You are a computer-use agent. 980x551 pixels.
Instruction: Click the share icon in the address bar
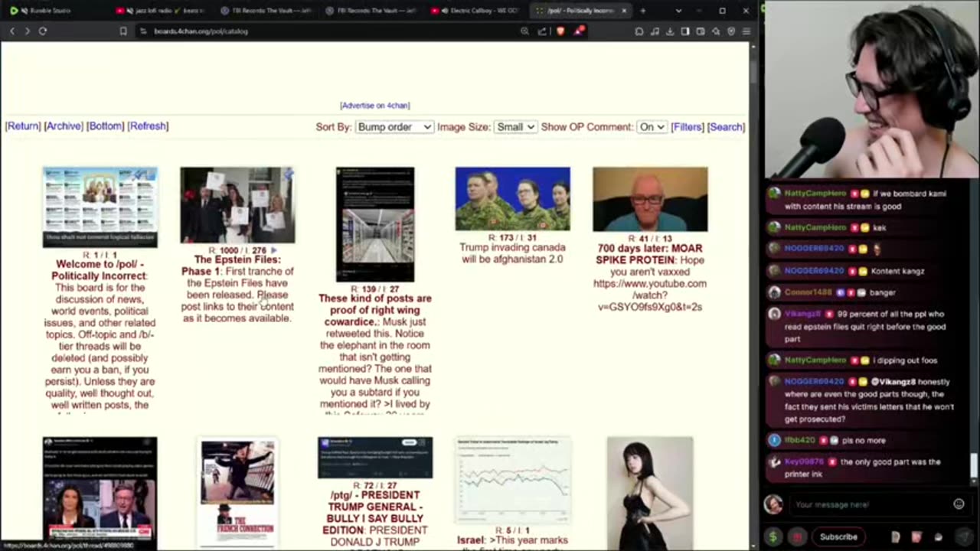pos(542,31)
